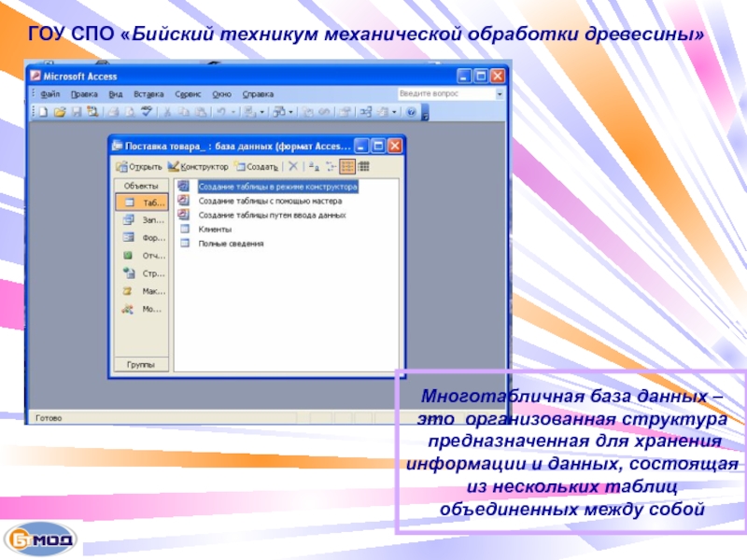This screenshot has width=747, height=560.
Task: Open the Файл menu
Action: coord(50,94)
